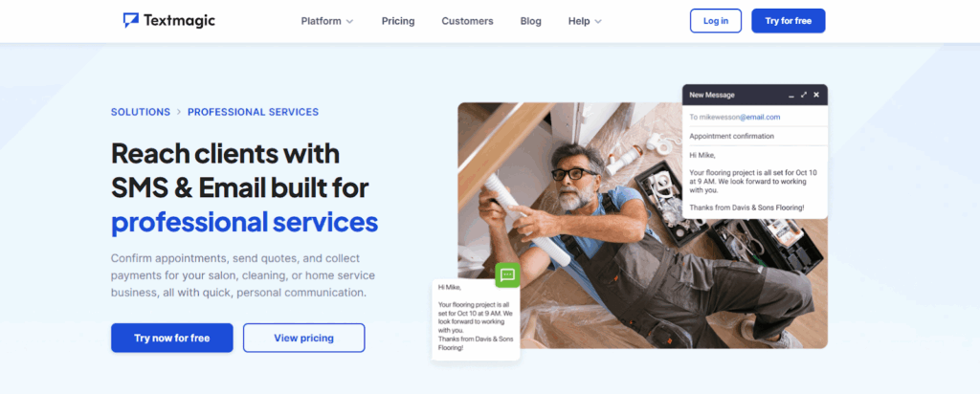Expand the Help dropdown chevron
Viewport: 980px width, 394px height.
pyautogui.click(x=598, y=21)
